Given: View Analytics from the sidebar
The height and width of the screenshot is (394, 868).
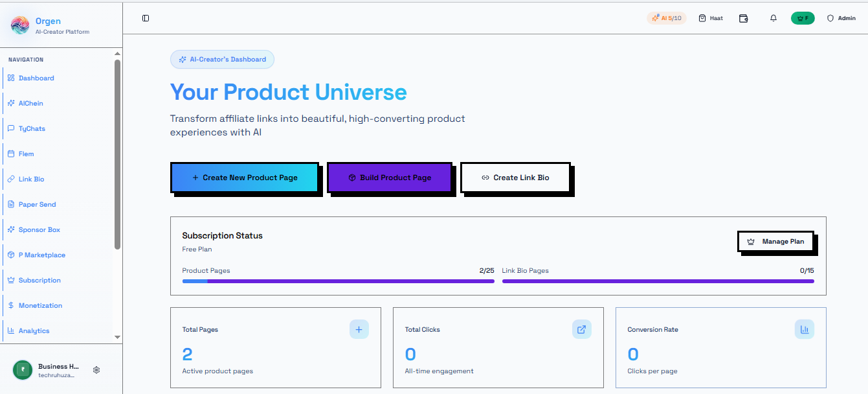Looking at the screenshot, I should click(x=35, y=330).
